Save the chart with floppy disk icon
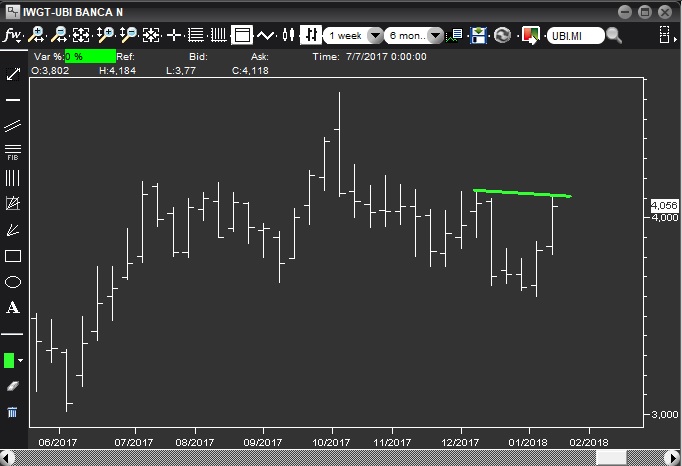 478,35
